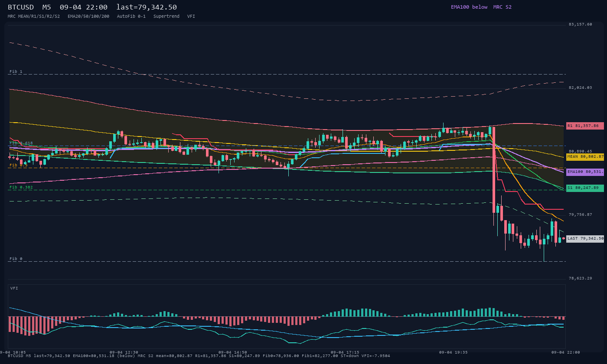Viewport: 607px width, 364px height.
Task: Select the Fib 1 level label
Action: tap(16, 71)
